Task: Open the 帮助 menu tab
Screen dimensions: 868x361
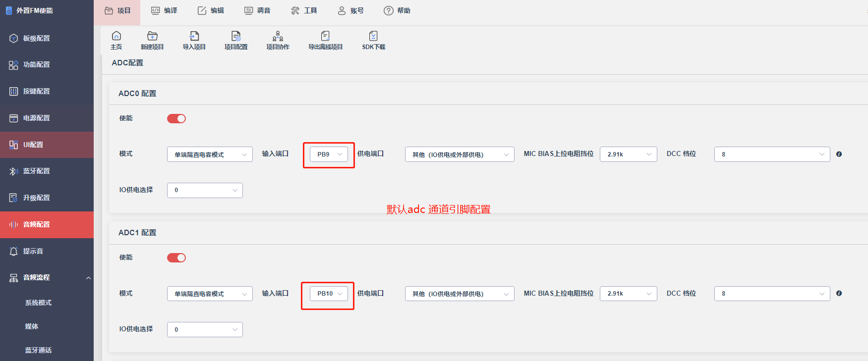Action: click(x=397, y=10)
